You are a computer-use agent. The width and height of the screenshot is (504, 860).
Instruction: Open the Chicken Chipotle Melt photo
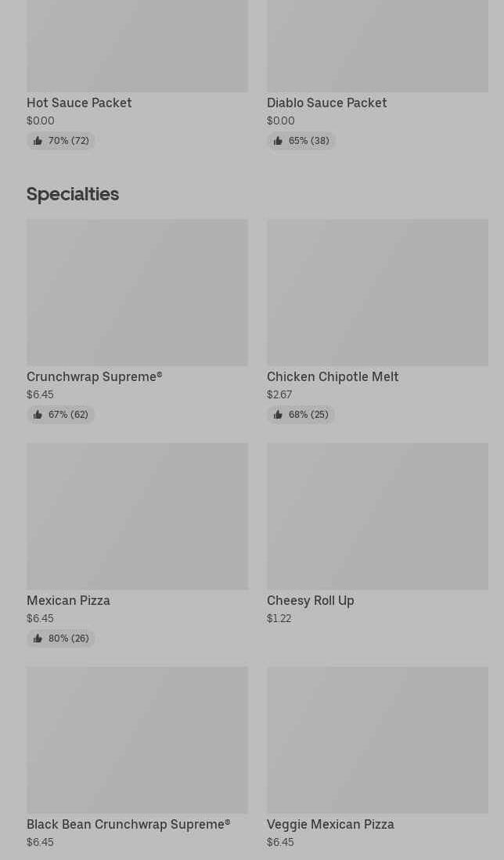[377, 292]
